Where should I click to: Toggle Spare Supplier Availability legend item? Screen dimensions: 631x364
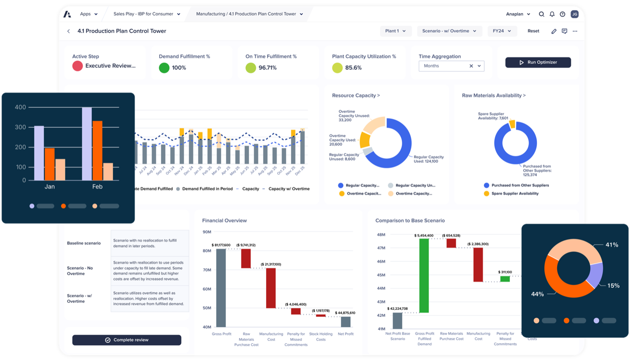coord(511,193)
